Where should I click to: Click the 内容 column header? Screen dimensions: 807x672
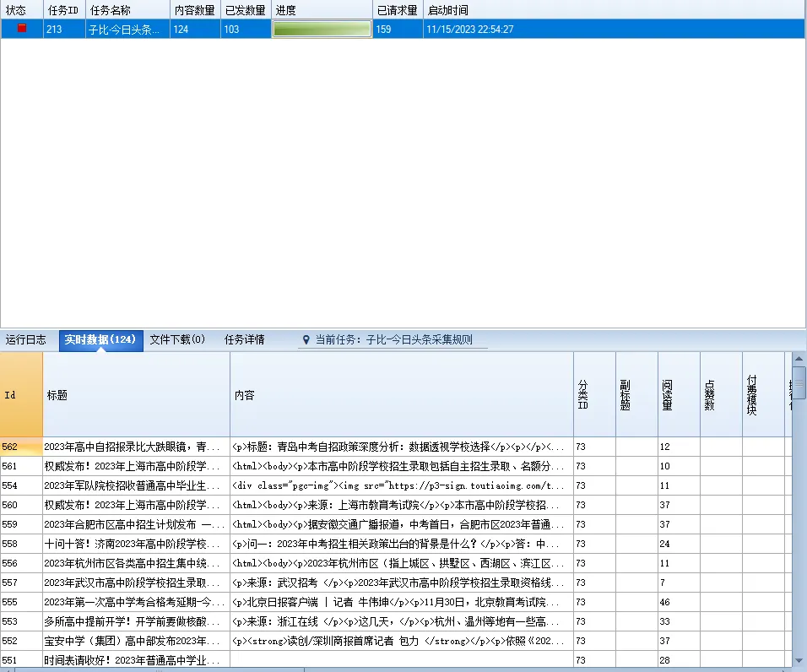pyautogui.click(x=402, y=394)
